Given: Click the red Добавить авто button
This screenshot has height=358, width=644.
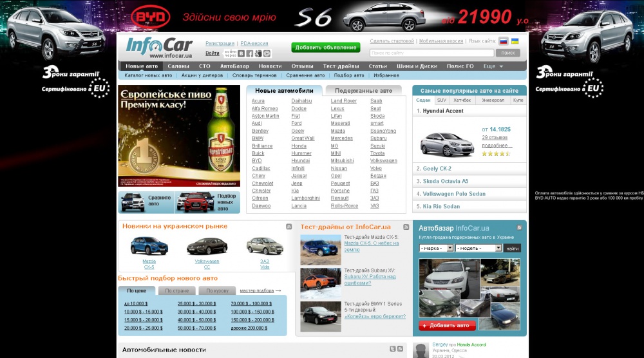Looking at the screenshot, I should tap(447, 326).
